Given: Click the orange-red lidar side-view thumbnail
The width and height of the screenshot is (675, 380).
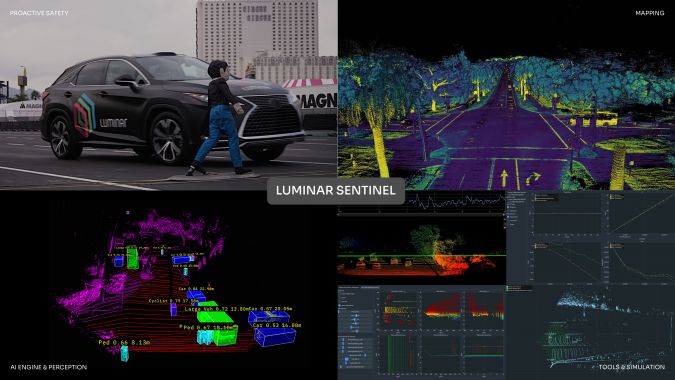Looking at the screenshot, I should click(x=422, y=250).
